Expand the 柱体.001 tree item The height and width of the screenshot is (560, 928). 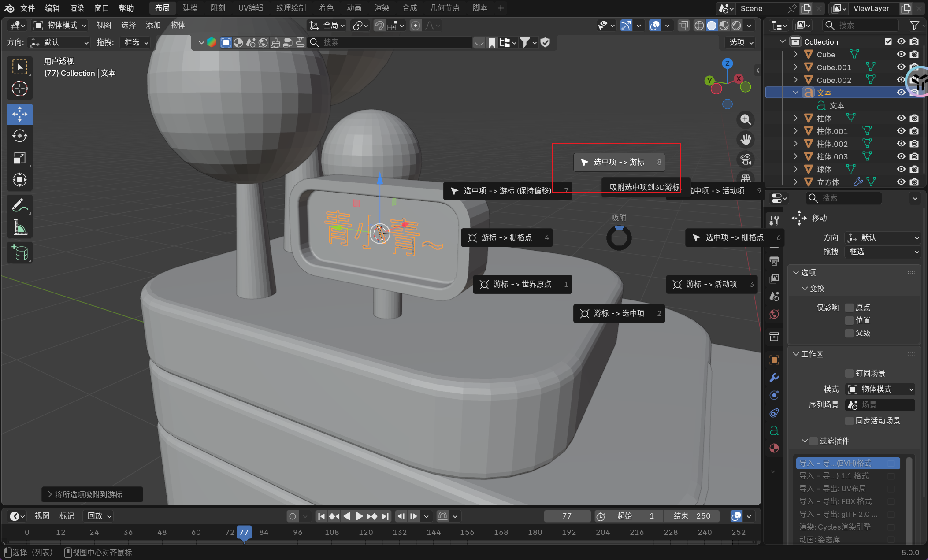pos(795,131)
